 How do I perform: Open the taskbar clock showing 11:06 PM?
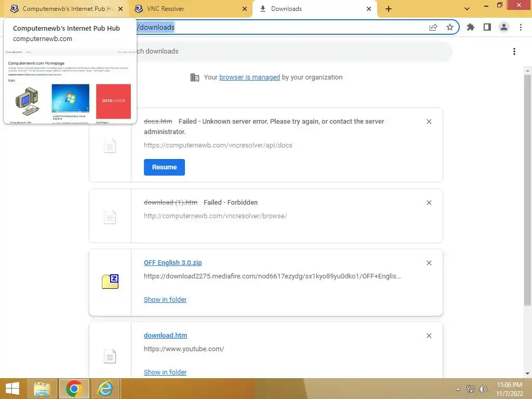[x=510, y=389]
